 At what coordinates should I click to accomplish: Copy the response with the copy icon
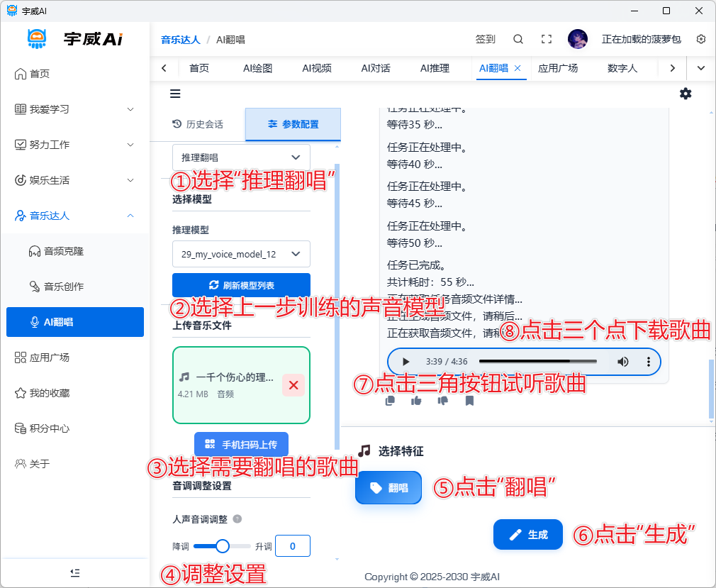pyautogui.click(x=390, y=401)
